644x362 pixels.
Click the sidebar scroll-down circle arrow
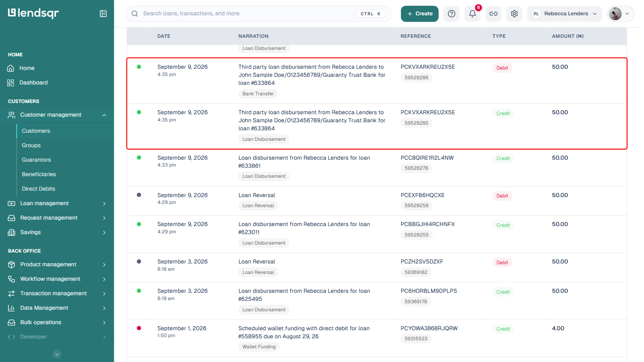(57, 354)
